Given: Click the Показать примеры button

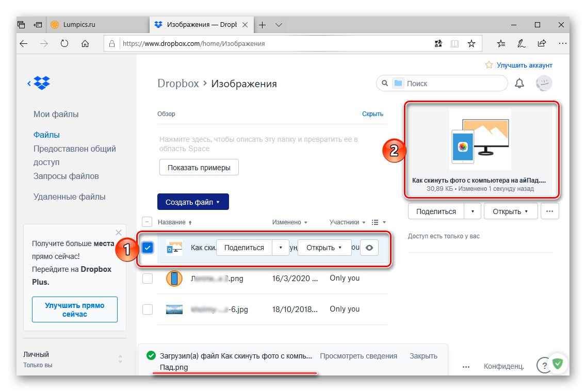Looking at the screenshot, I should coord(199,168).
